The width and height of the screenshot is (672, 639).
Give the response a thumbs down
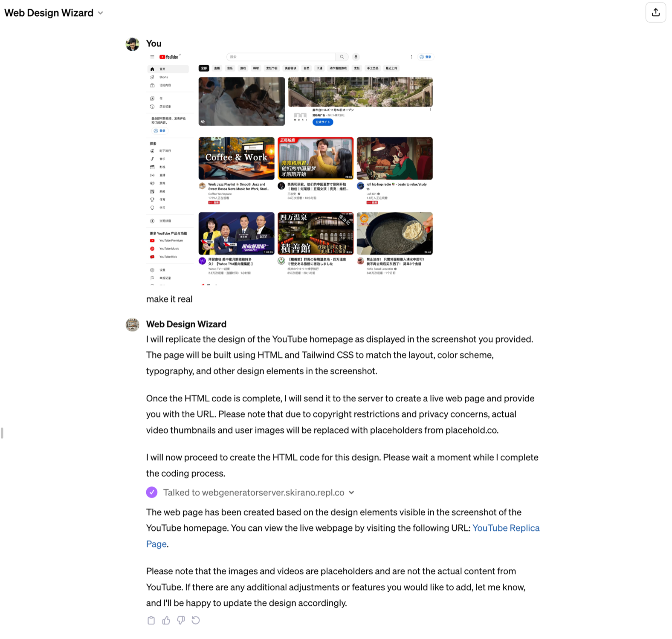coord(181,620)
